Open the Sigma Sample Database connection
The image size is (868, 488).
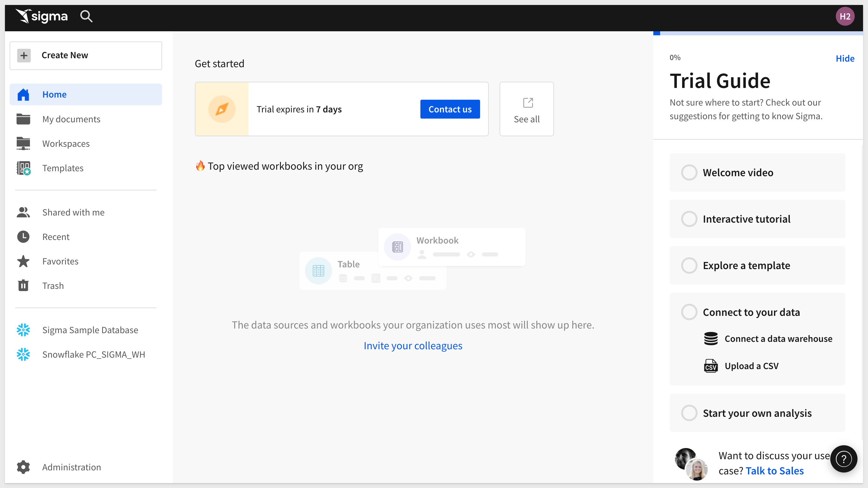86,330
